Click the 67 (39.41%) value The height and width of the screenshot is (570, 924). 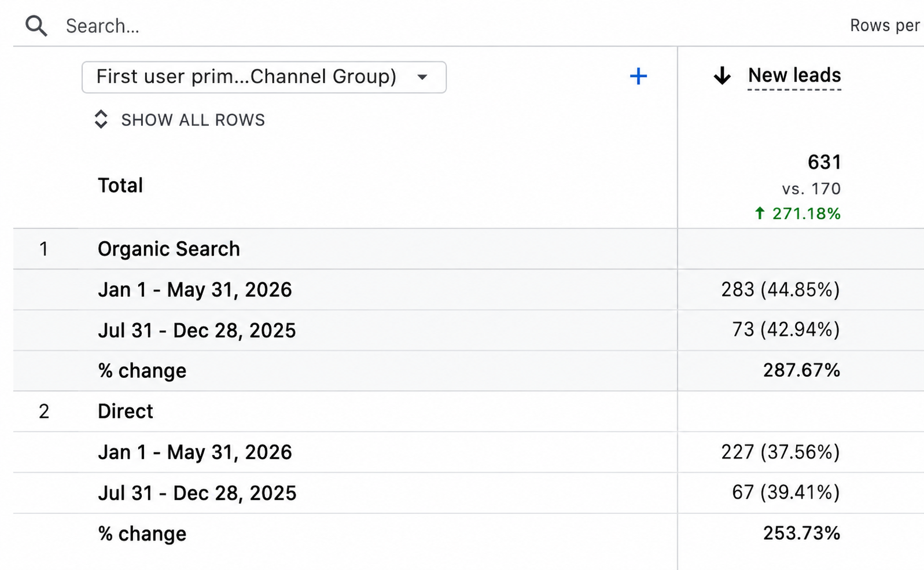click(786, 492)
